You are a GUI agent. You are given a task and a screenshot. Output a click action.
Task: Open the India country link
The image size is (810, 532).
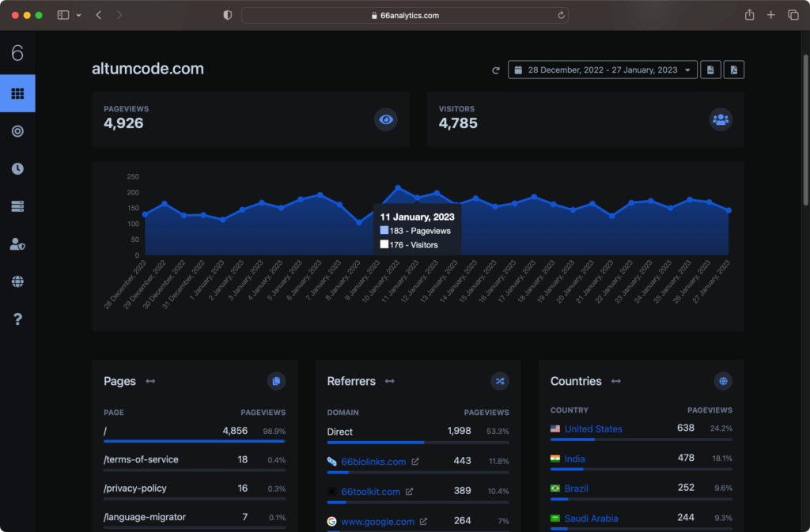click(x=574, y=458)
